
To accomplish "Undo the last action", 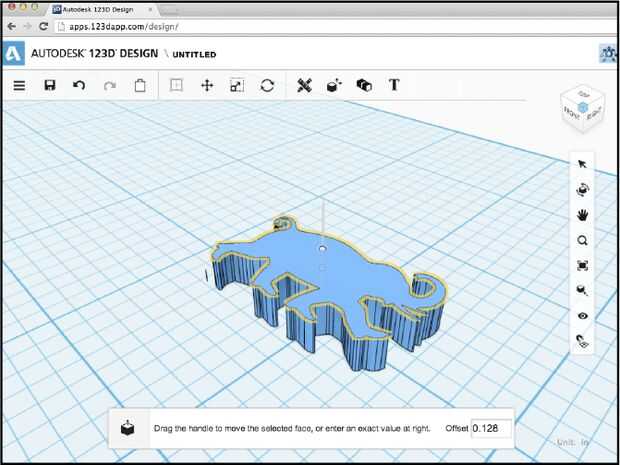I will pos(79,85).
